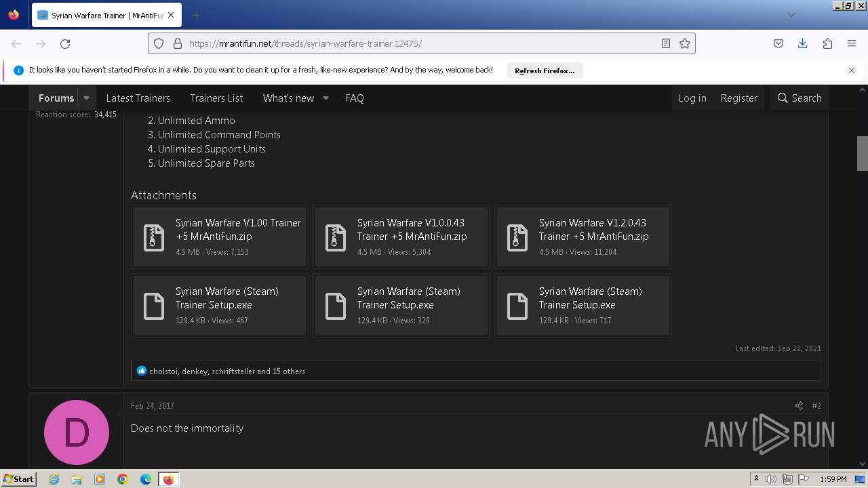The height and width of the screenshot is (488, 868).
Task: Click file icon of Setup.exe with 467 views
Action: pos(154,306)
